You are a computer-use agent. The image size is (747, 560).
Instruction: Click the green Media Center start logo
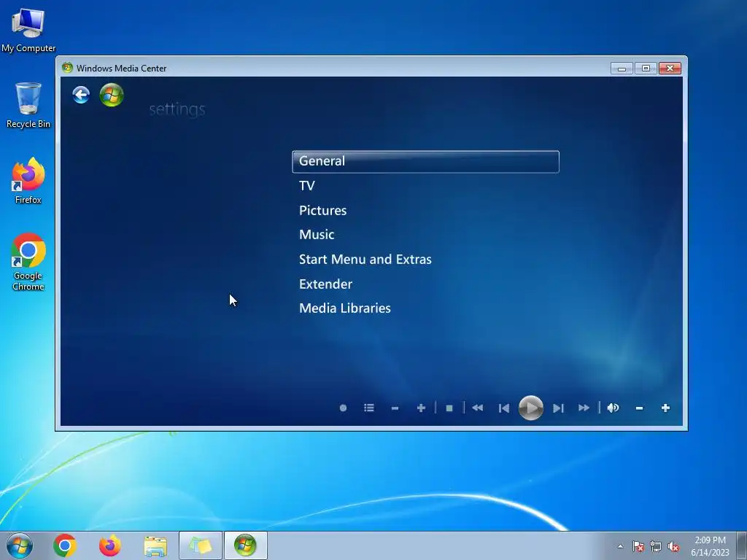pyautogui.click(x=112, y=95)
